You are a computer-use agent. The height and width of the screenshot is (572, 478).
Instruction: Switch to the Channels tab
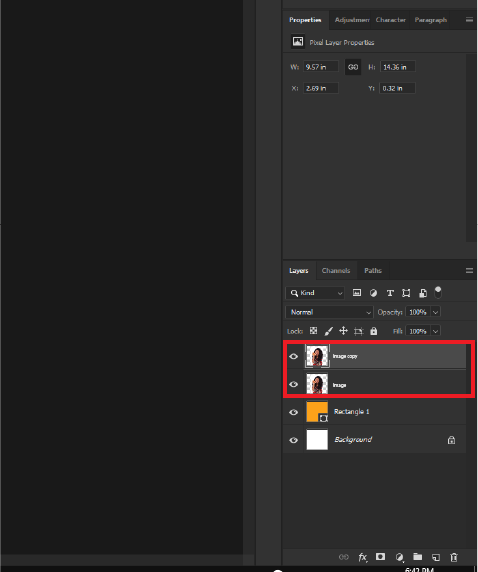coord(336,271)
